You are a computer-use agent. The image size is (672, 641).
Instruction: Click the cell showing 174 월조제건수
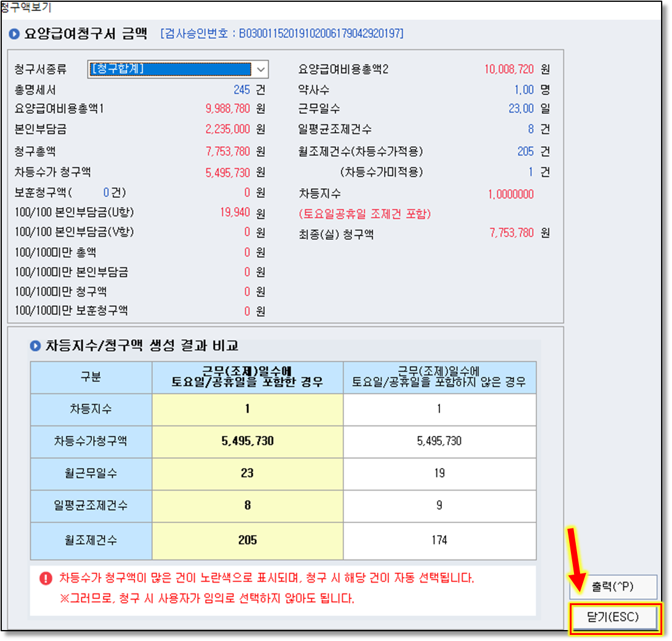(439, 540)
